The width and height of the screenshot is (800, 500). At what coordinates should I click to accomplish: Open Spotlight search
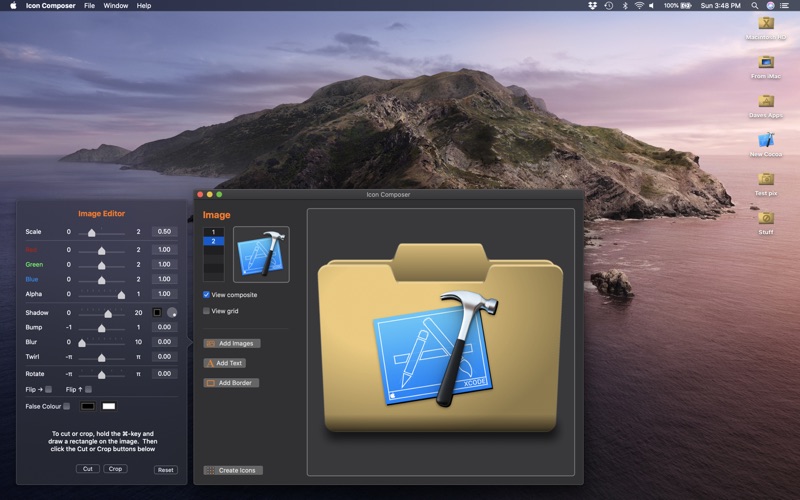[x=755, y=6]
